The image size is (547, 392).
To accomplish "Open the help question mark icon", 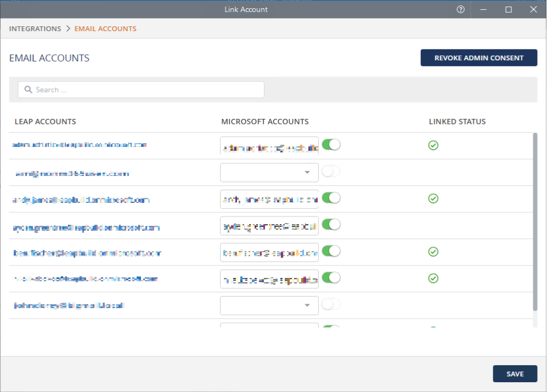I will [x=460, y=9].
